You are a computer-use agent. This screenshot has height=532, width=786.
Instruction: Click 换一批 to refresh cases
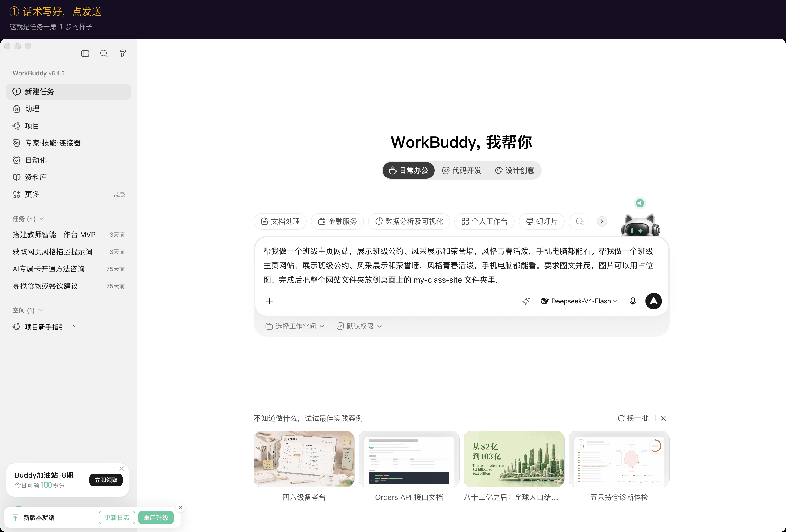[633, 418]
